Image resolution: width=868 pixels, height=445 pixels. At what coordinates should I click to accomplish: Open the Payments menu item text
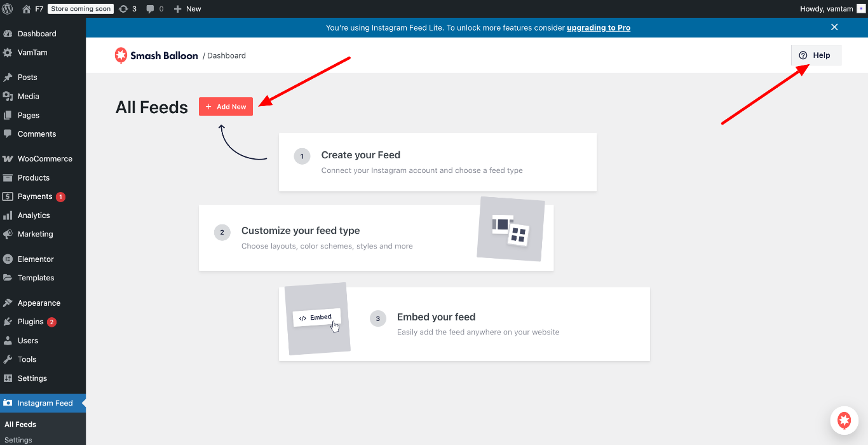35,196
